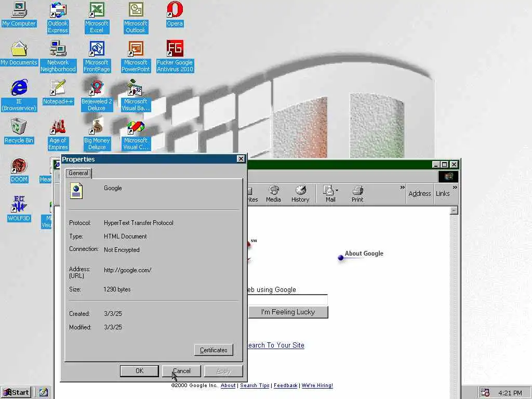This screenshot has height=399, width=532.
Task: Launch Big Money Deluxe shortcut
Action: (97, 135)
